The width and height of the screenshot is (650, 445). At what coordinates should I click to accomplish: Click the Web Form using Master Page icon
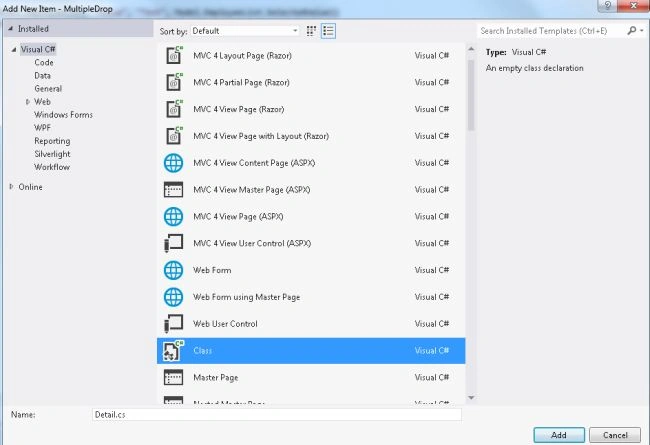[x=173, y=297]
